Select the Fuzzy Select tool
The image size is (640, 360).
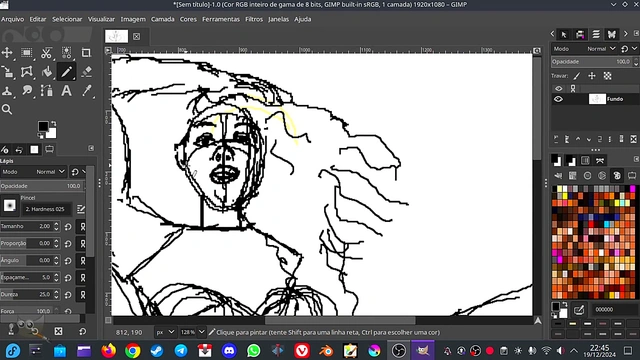tap(66, 53)
